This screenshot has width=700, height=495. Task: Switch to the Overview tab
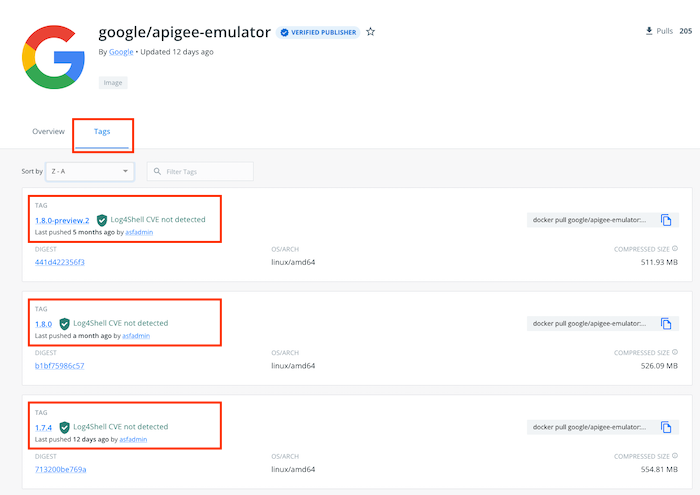[48, 131]
